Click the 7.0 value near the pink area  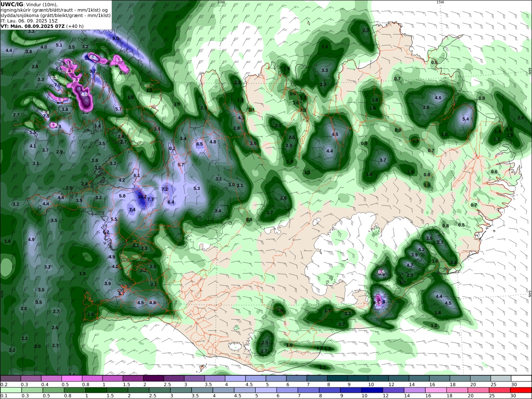pyautogui.click(x=57, y=85)
